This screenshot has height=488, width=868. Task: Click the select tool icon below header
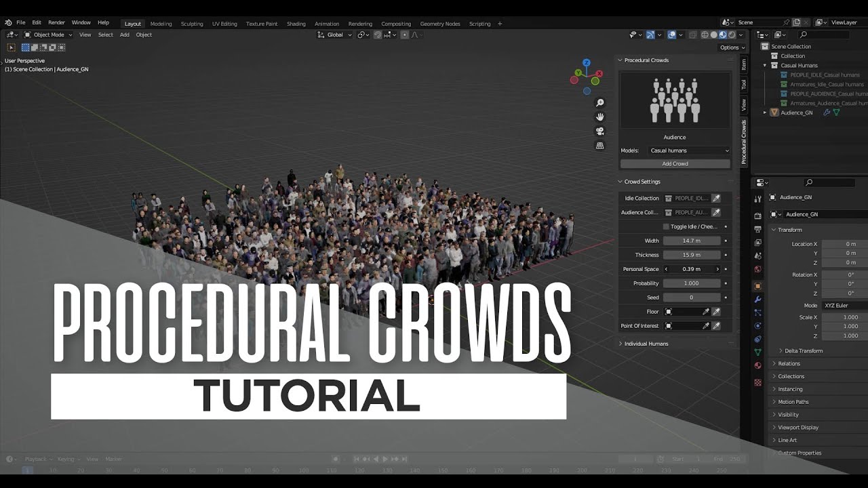pyautogui.click(x=11, y=47)
